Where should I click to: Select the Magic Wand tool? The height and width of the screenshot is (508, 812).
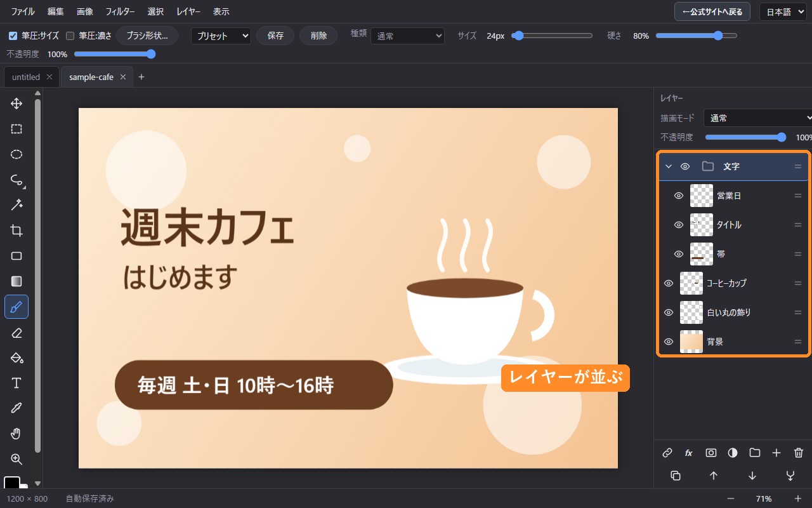click(16, 205)
